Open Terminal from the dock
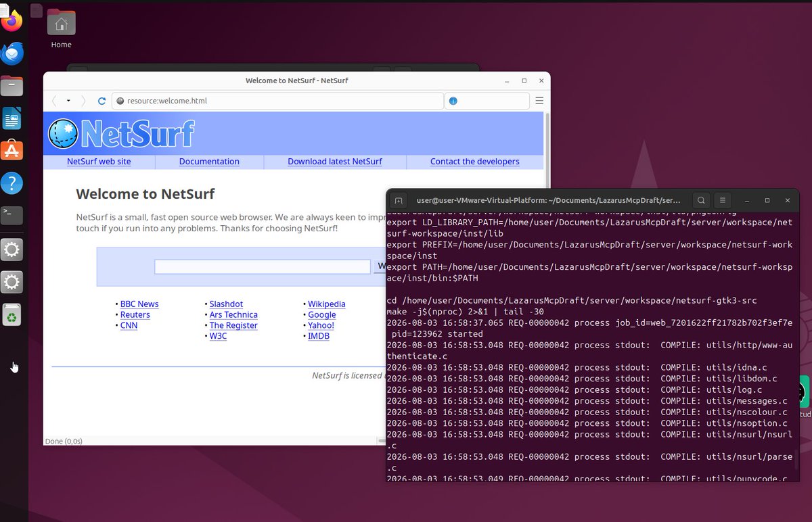This screenshot has height=522, width=812. click(12, 215)
